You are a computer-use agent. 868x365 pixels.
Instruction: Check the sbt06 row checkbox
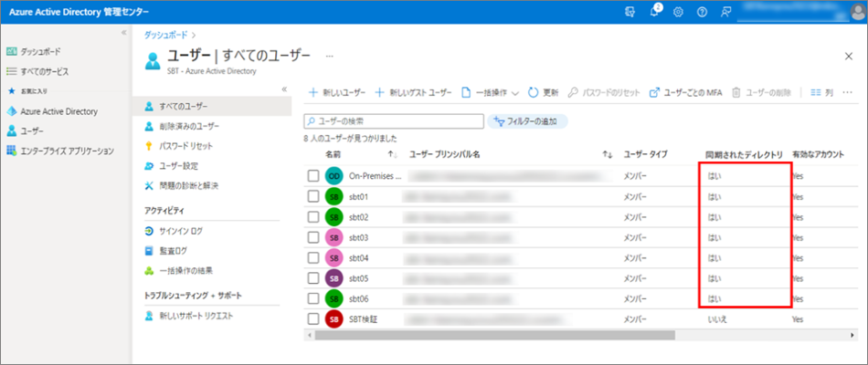pos(313,298)
